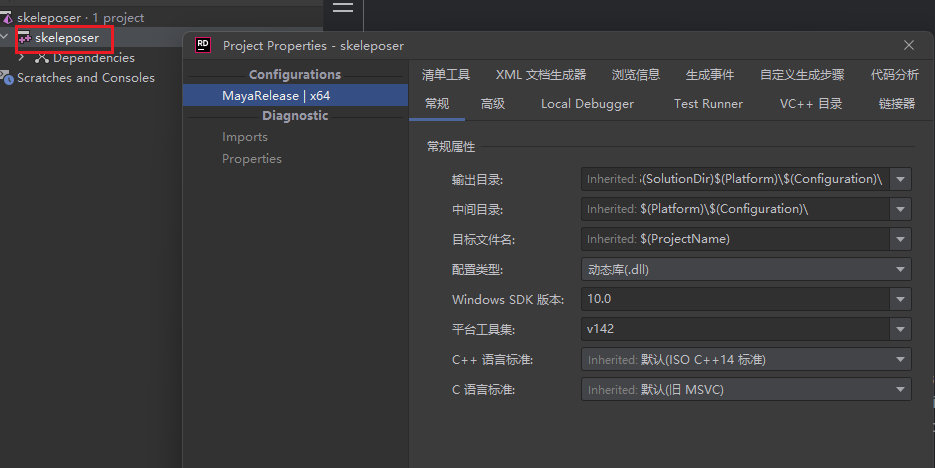Switch to the 自定义生成步骤 tab
This screenshot has width=935, height=468.
802,75
